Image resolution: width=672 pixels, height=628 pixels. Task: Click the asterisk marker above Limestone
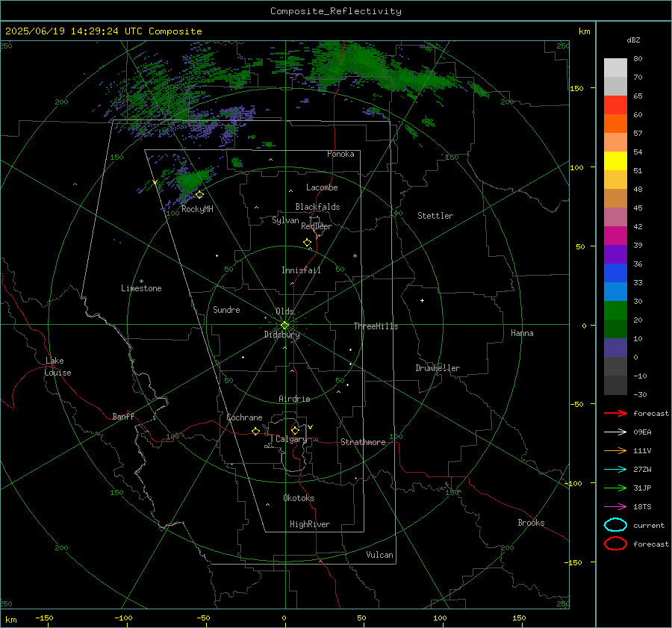tap(141, 282)
